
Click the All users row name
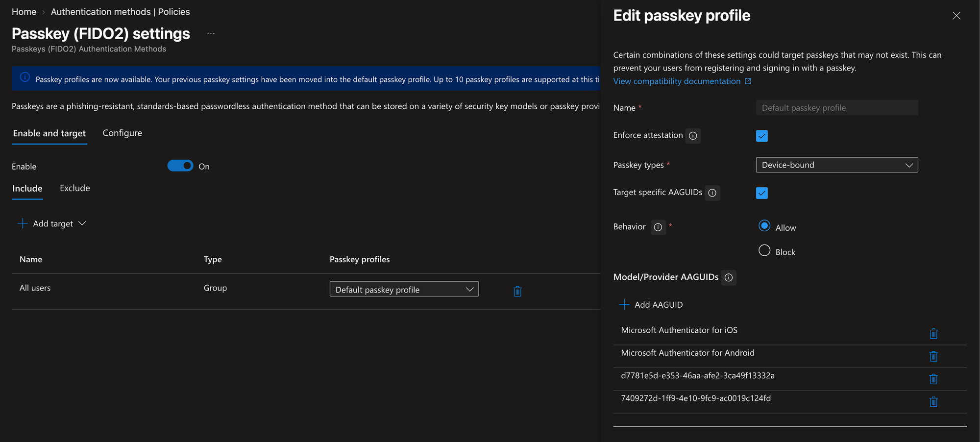35,288
